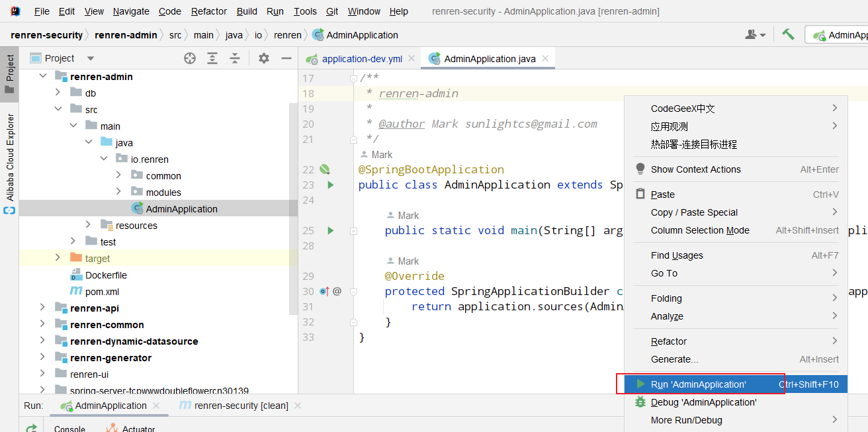
Task: Click 热部署-连接目标进程 menu entry
Action: [x=736, y=144]
